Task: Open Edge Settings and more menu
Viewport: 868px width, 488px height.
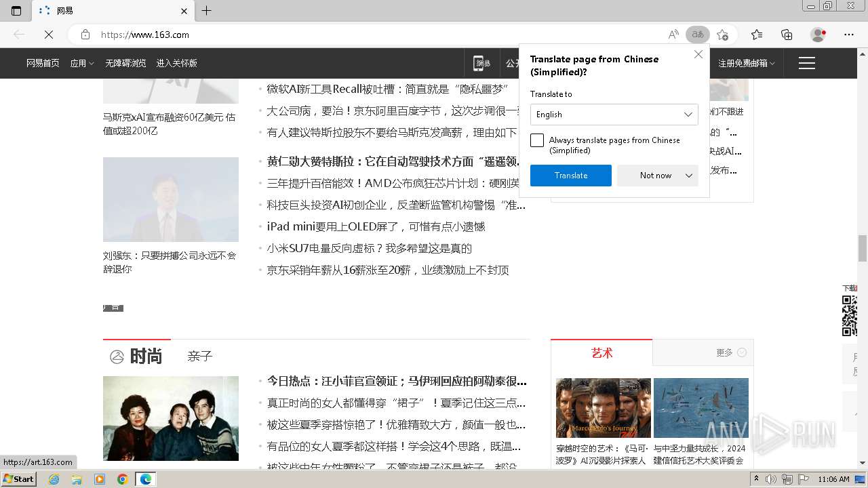Action: click(849, 35)
